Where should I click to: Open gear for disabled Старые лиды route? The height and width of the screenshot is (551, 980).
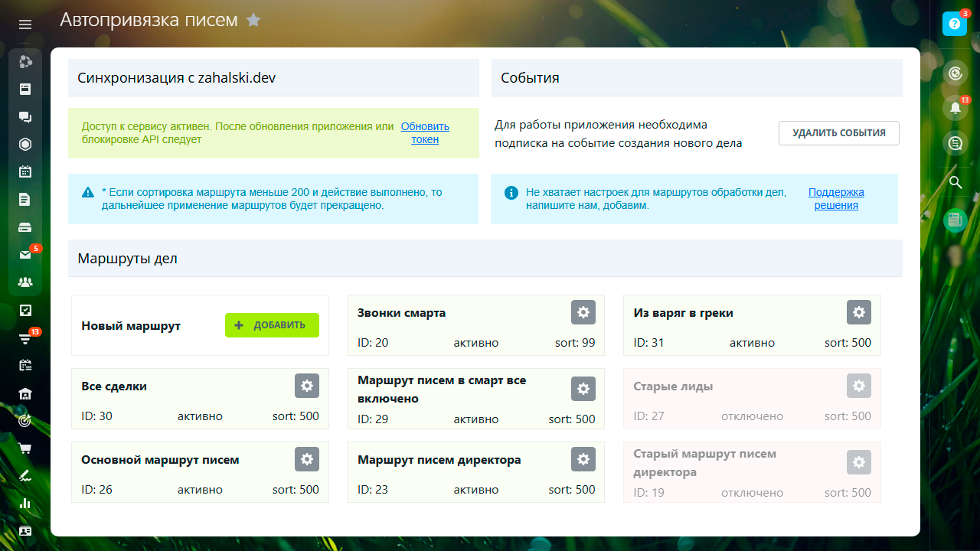coord(859,386)
